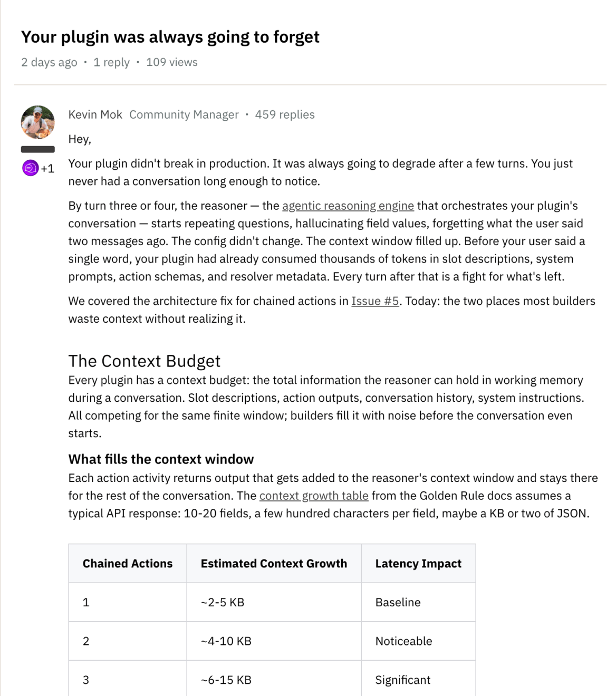Click the Baseline latency cell
The height and width of the screenshot is (696, 616).
click(x=398, y=602)
